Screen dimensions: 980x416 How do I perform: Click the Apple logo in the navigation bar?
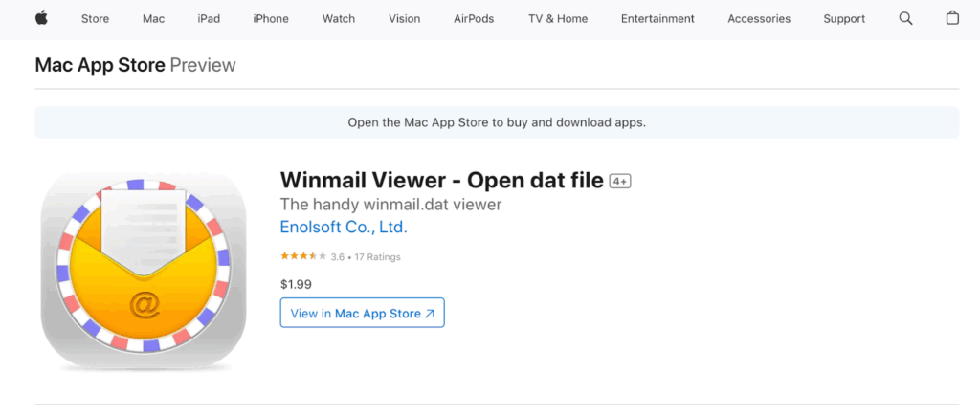[41, 18]
